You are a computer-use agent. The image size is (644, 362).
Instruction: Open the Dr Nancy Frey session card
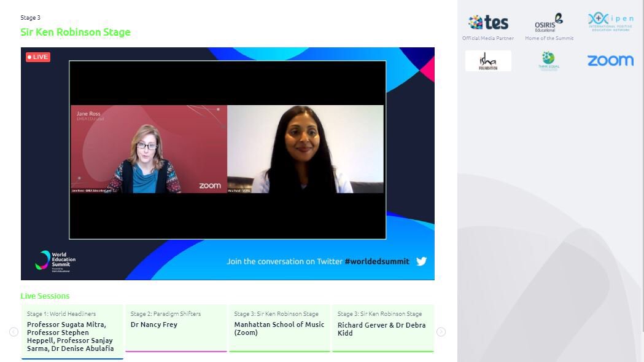point(176,328)
